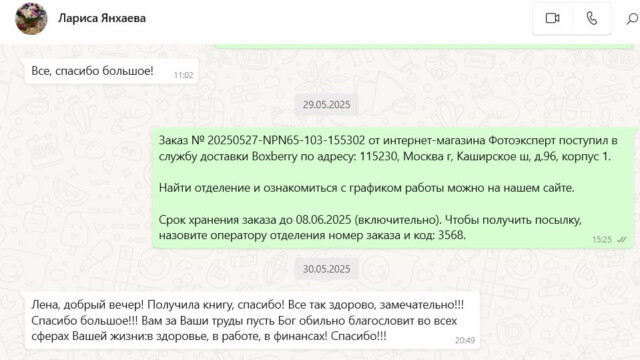Open contact info via the name Лариса Янхаева

point(102,18)
